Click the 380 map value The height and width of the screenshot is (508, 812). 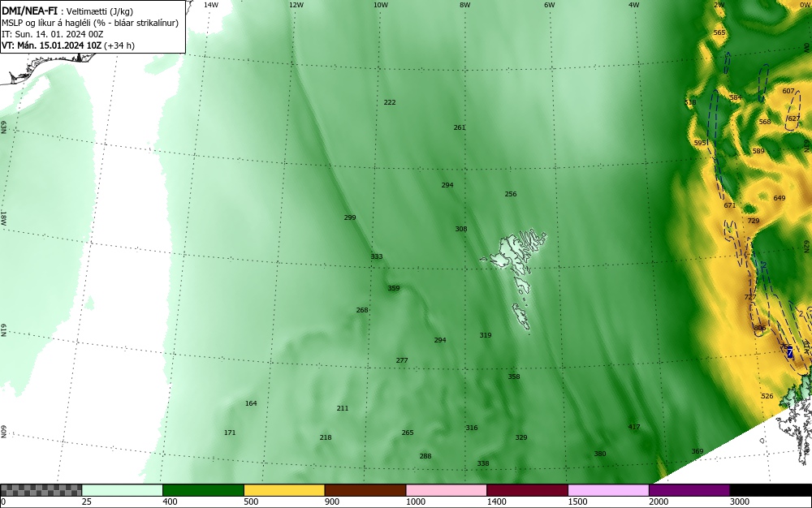600,454
